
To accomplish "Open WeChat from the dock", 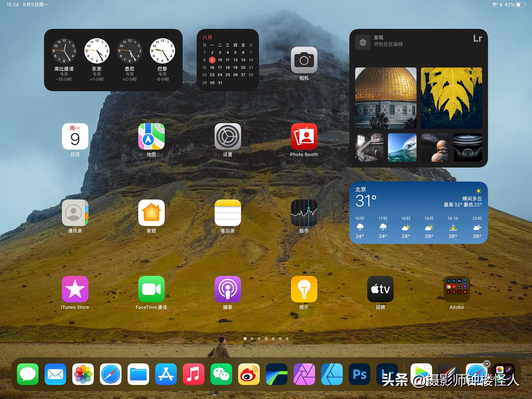I will point(221,374).
